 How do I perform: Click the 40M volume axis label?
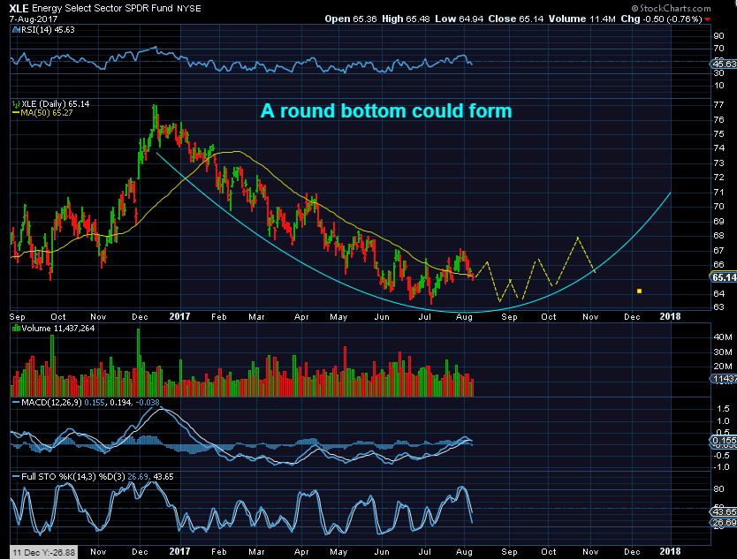pyautogui.click(x=723, y=337)
